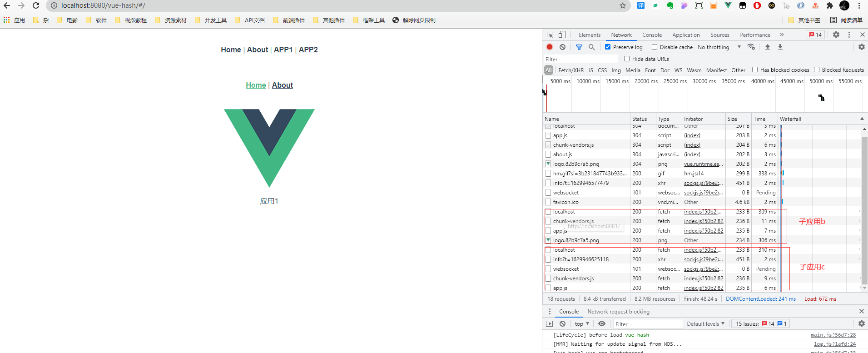Click the network Filter text field
This screenshot has width=868, height=353.
[581, 59]
